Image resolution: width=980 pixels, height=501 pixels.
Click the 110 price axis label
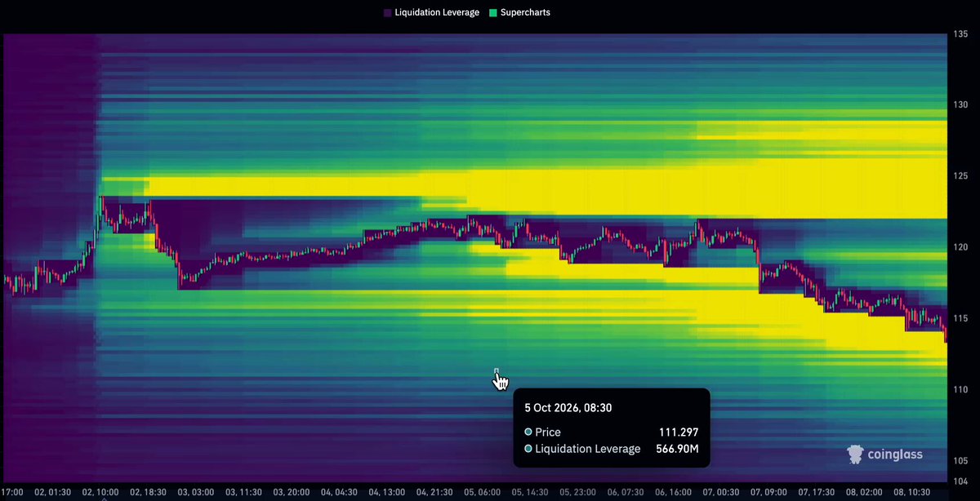(960, 389)
